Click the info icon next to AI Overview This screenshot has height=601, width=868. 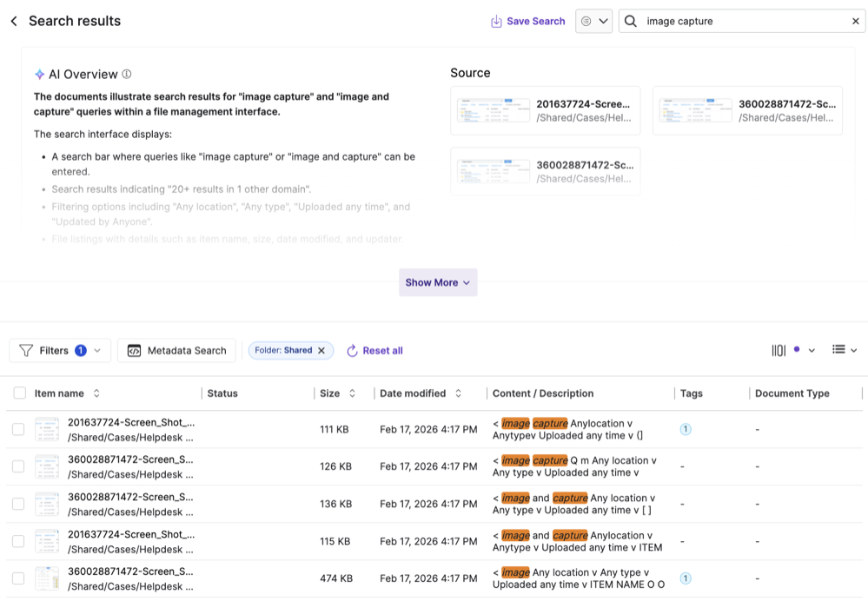[x=127, y=75]
